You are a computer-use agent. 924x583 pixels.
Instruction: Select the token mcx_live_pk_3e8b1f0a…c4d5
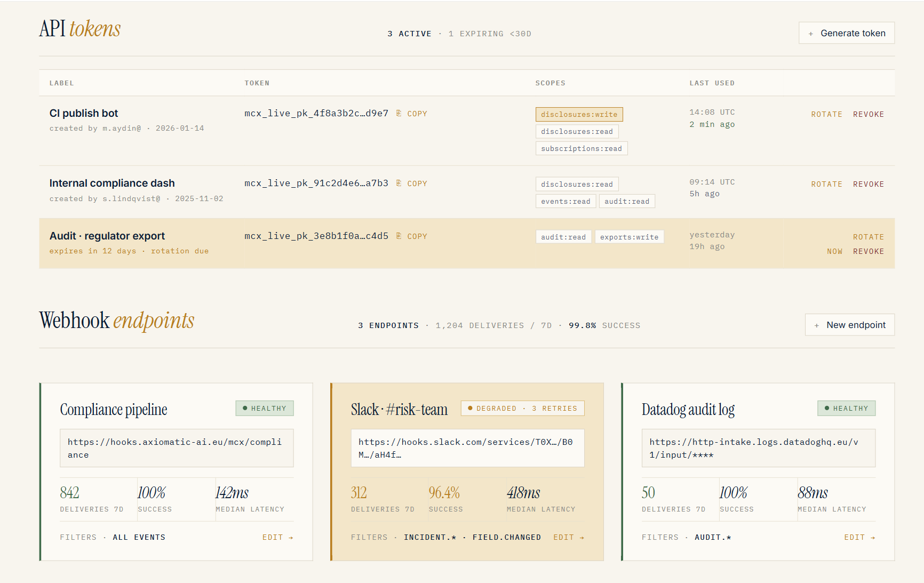coord(316,236)
